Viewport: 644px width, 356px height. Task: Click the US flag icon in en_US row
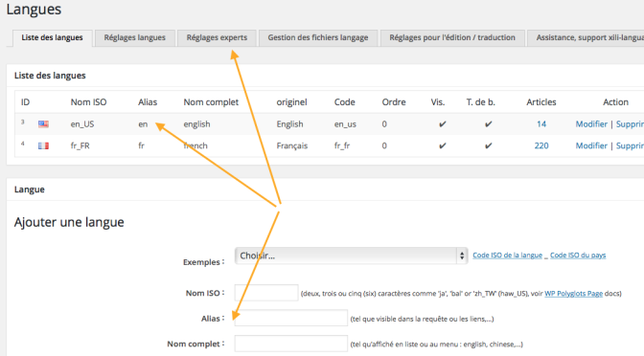pos(43,123)
